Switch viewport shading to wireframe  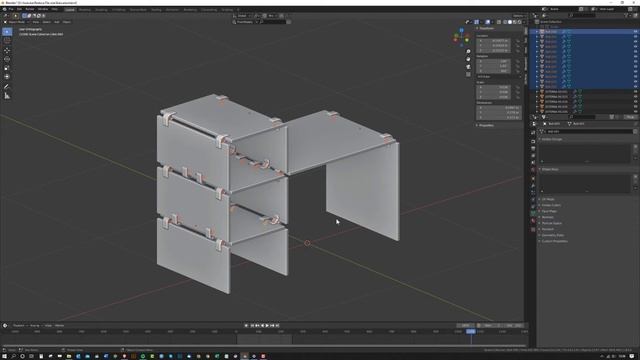(x=505, y=22)
